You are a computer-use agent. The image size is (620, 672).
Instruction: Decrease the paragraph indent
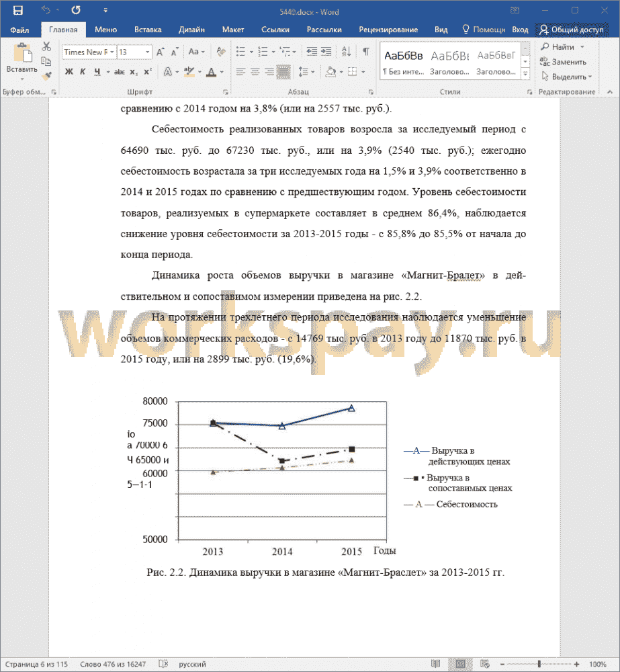point(312,52)
